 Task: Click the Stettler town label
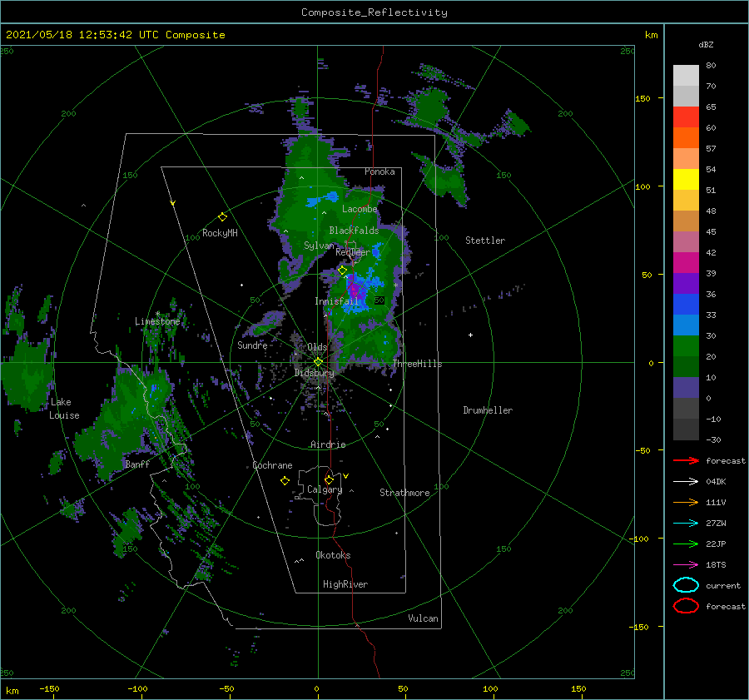pos(485,241)
